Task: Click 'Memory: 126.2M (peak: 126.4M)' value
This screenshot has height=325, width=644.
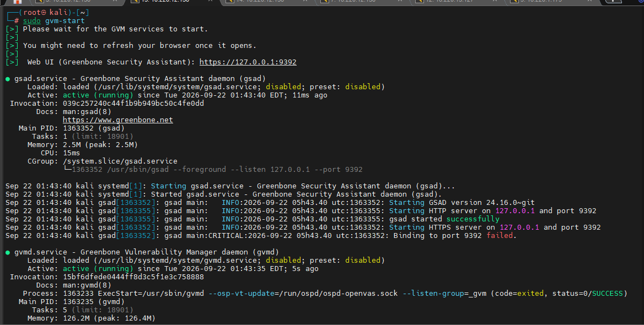Action: point(109,318)
